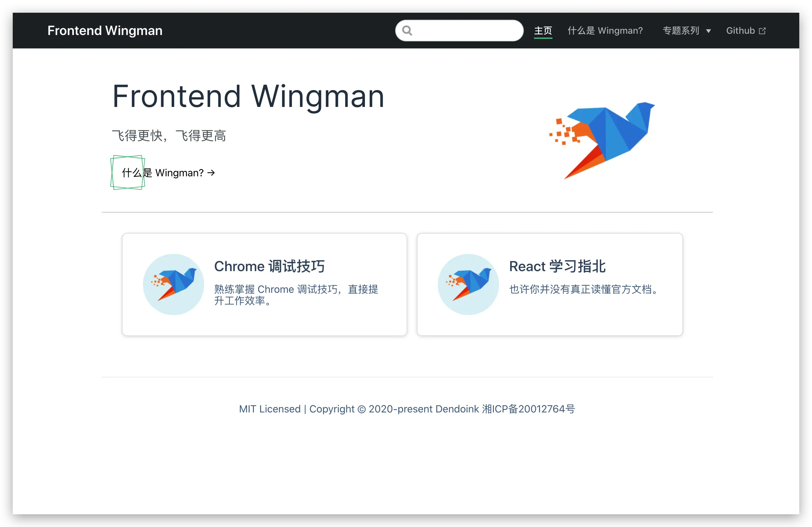Click the Github external link icon
The height and width of the screenshot is (527, 812).
tap(762, 31)
